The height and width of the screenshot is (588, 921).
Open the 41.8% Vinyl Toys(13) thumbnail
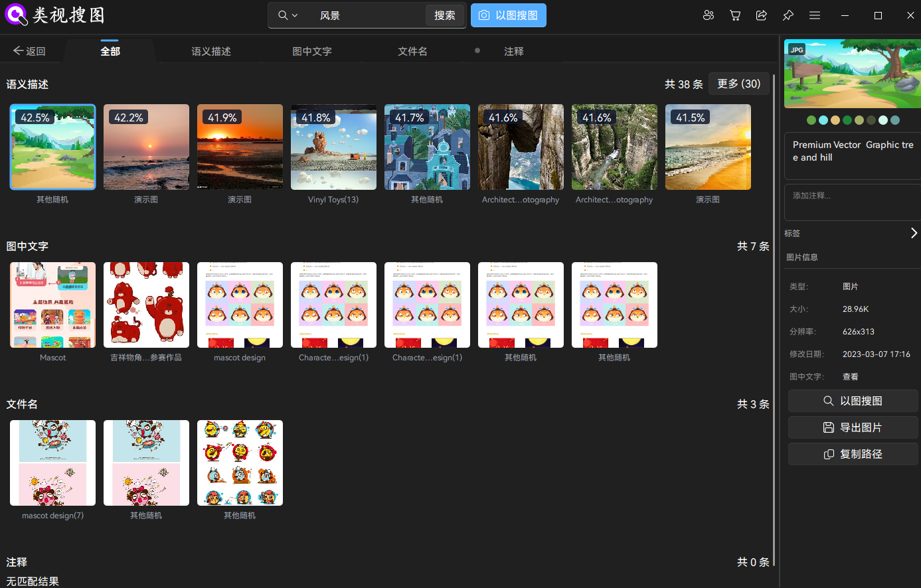pos(333,147)
